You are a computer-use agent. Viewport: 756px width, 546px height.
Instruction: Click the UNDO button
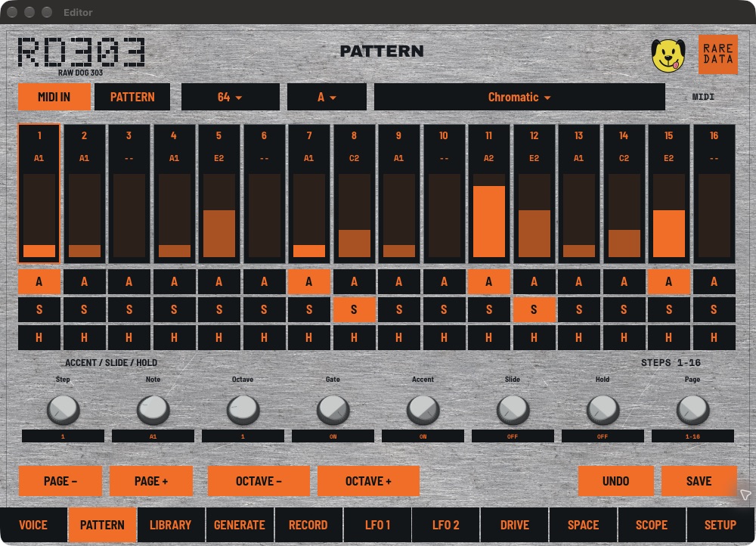(615, 481)
